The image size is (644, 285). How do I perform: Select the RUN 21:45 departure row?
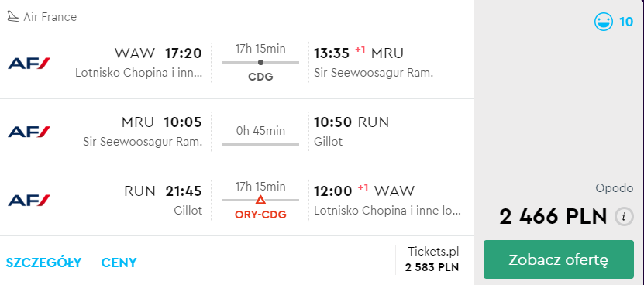pyautogui.click(x=236, y=201)
